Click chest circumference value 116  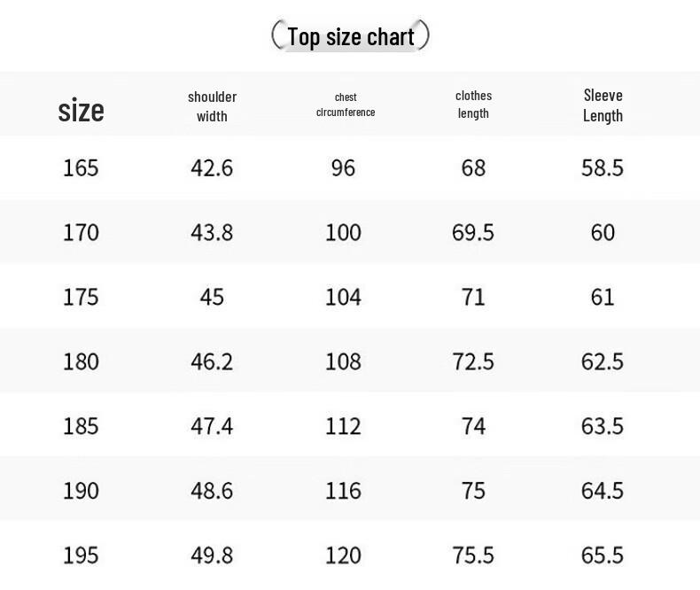pyautogui.click(x=343, y=491)
